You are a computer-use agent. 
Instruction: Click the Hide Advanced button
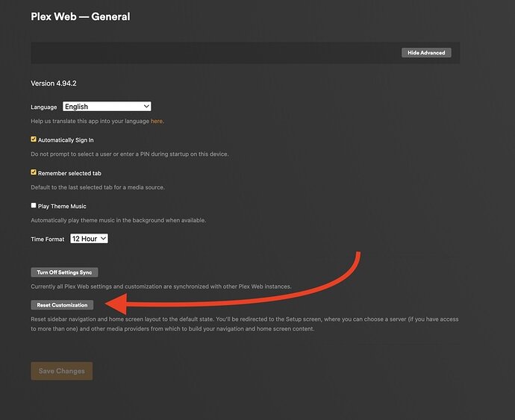(426, 52)
